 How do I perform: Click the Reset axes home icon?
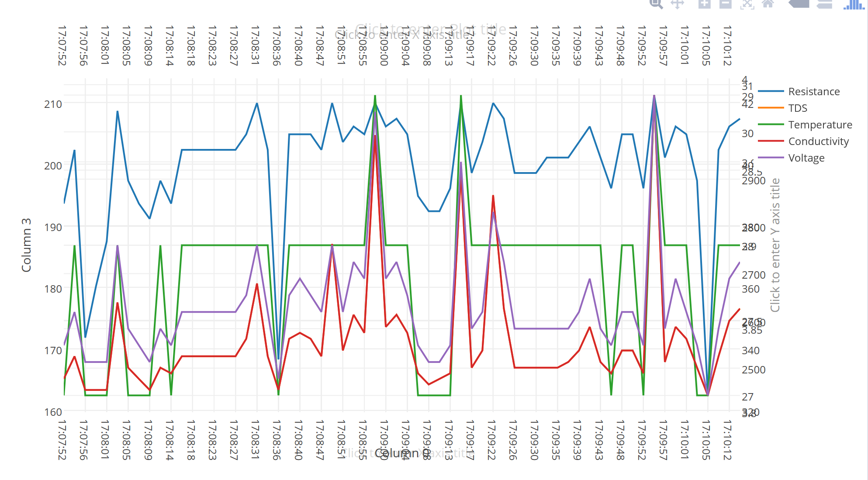pos(768,4)
